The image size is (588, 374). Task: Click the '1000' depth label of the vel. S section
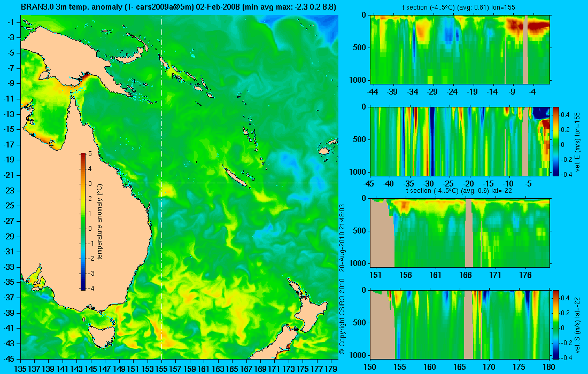tap(359, 355)
